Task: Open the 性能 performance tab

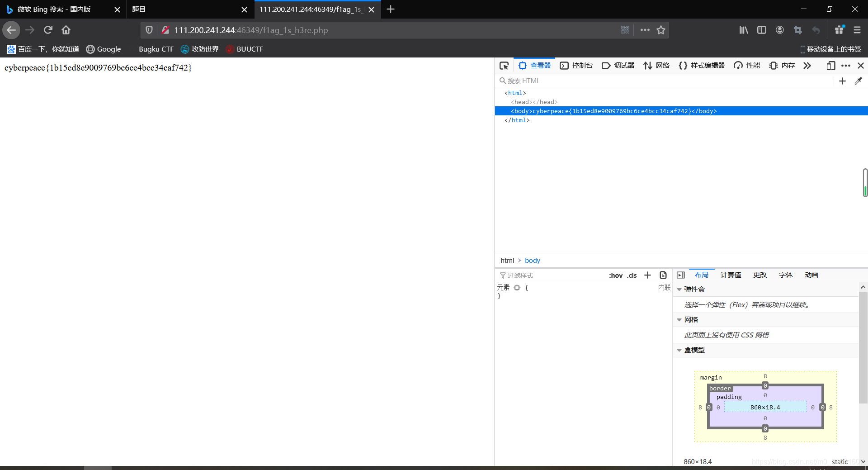Action: [x=747, y=66]
